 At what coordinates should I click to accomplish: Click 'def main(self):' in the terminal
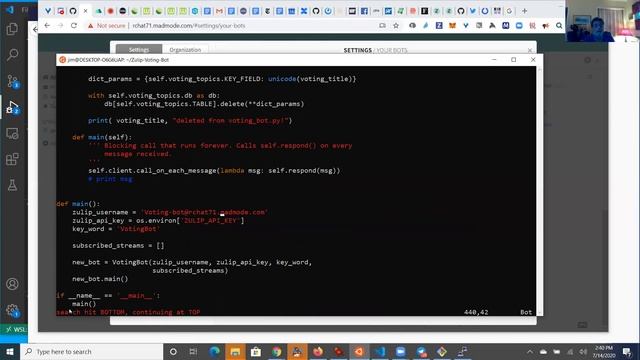[102, 137]
